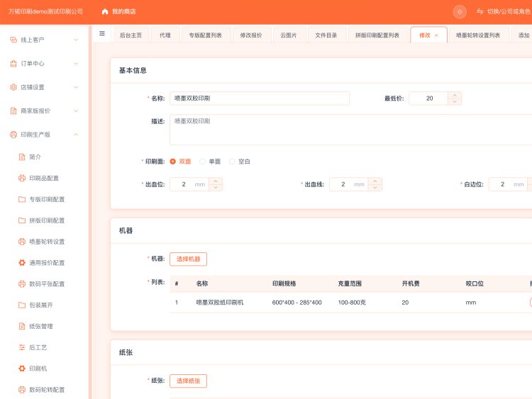Increase the 最低价 stepper value
This screenshot has width=532, height=399.
[455, 95]
